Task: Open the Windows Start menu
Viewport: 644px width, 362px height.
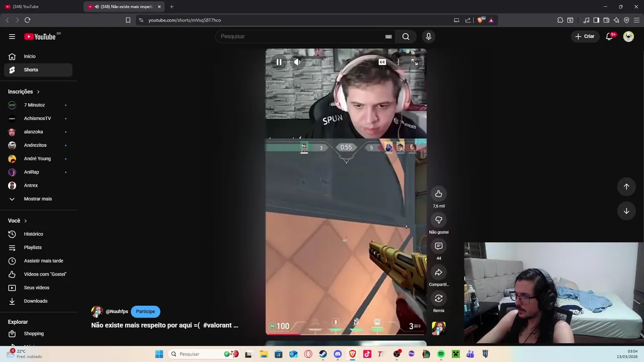Action: (159, 354)
